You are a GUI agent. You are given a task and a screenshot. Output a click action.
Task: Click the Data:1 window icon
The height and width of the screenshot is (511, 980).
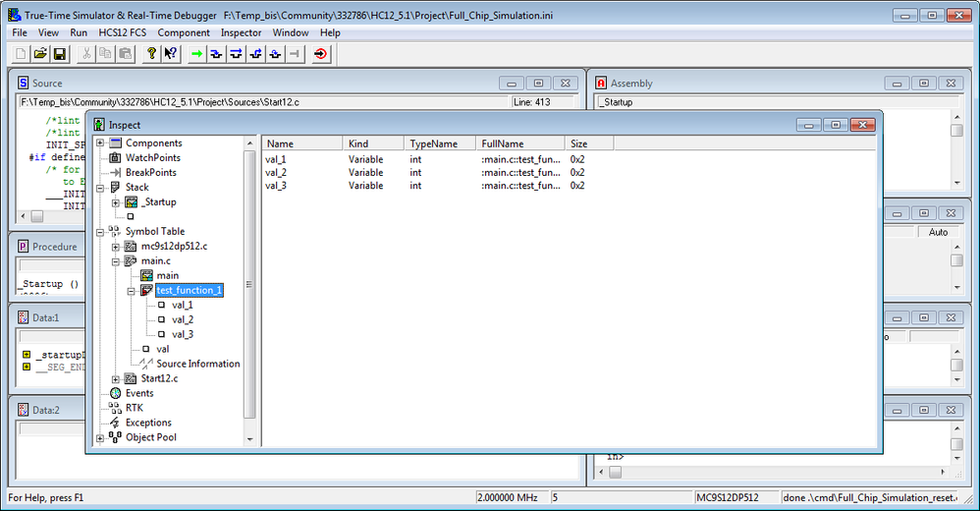click(24, 317)
